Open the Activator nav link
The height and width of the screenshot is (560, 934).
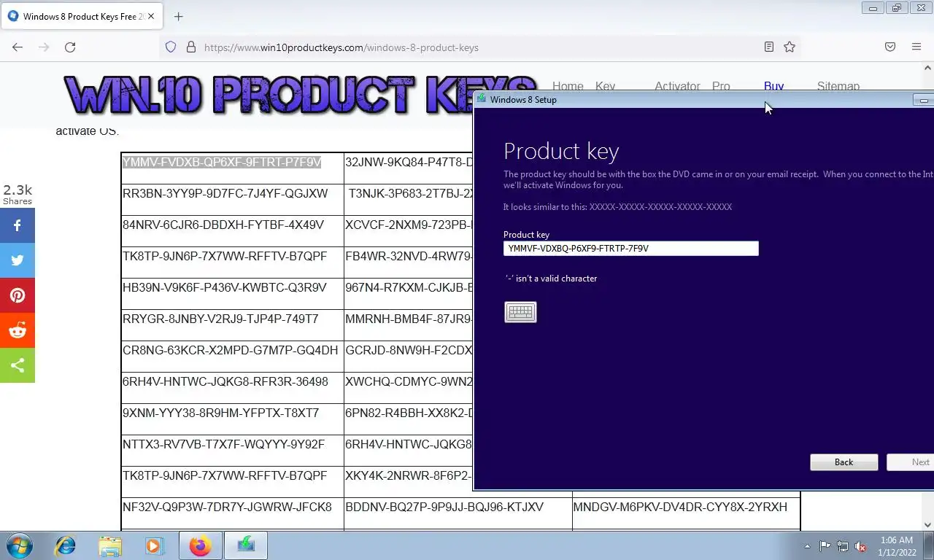[x=677, y=86]
